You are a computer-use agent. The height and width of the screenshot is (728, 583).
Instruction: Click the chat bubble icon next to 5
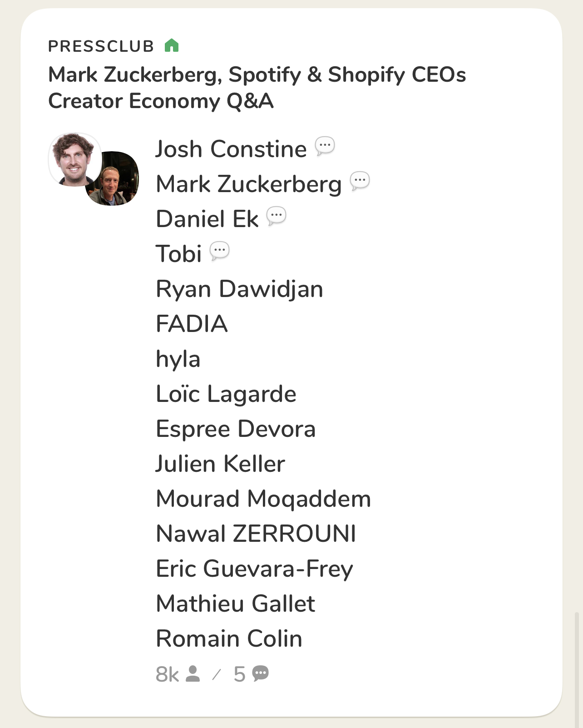point(261,674)
